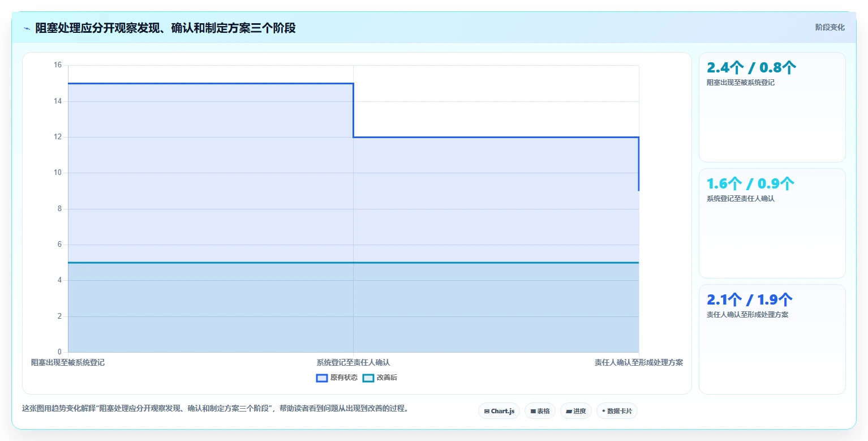Toggle the 改善后 legend entry
868x441 pixels.
click(x=380, y=378)
